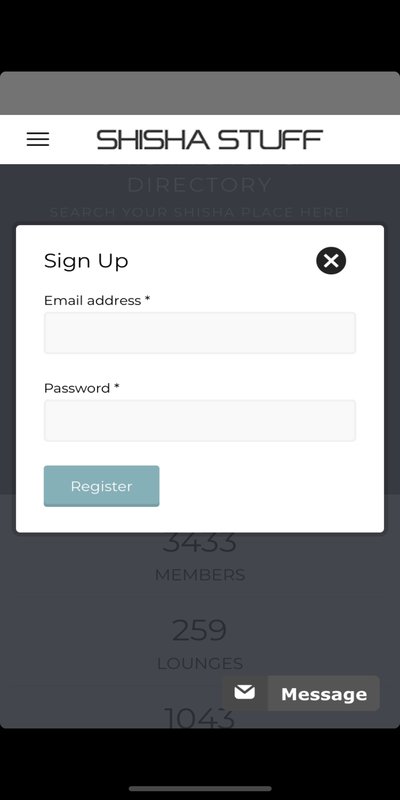This screenshot has height=800, width=400.
Task: Focus the Email address input field
Action: tap(199, 333)
